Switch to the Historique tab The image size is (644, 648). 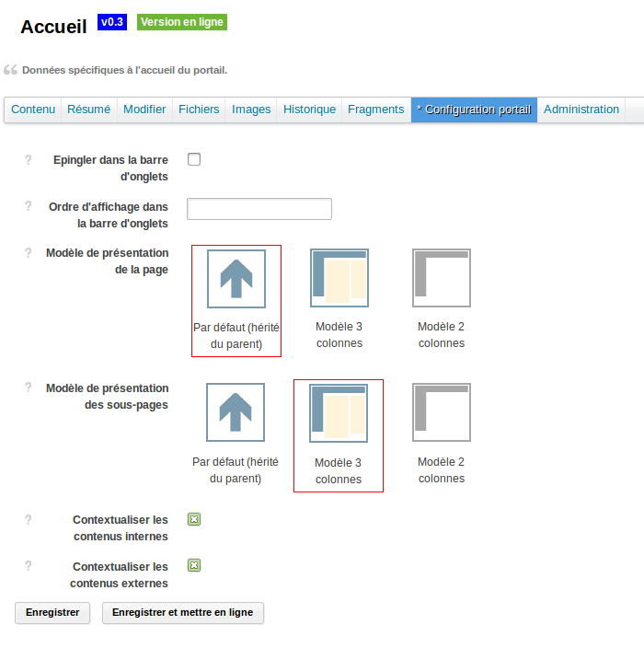point(309,110)
